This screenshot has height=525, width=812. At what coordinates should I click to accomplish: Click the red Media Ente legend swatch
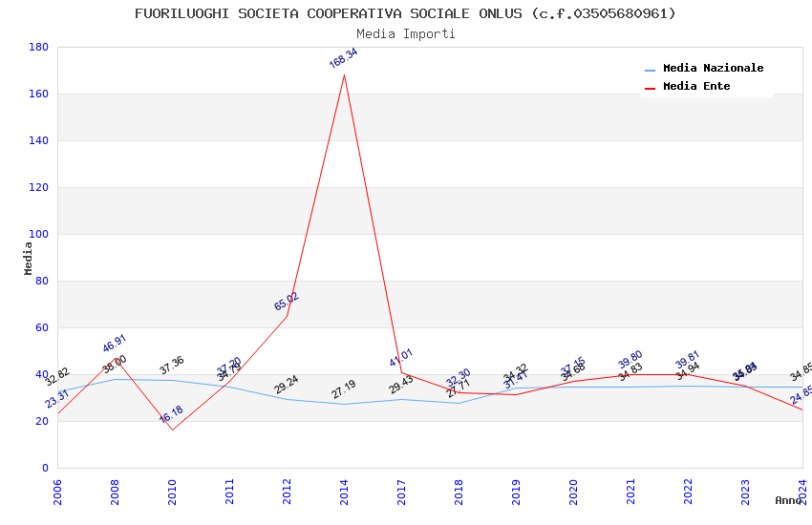pyautogui.click(x=650, y=89)
